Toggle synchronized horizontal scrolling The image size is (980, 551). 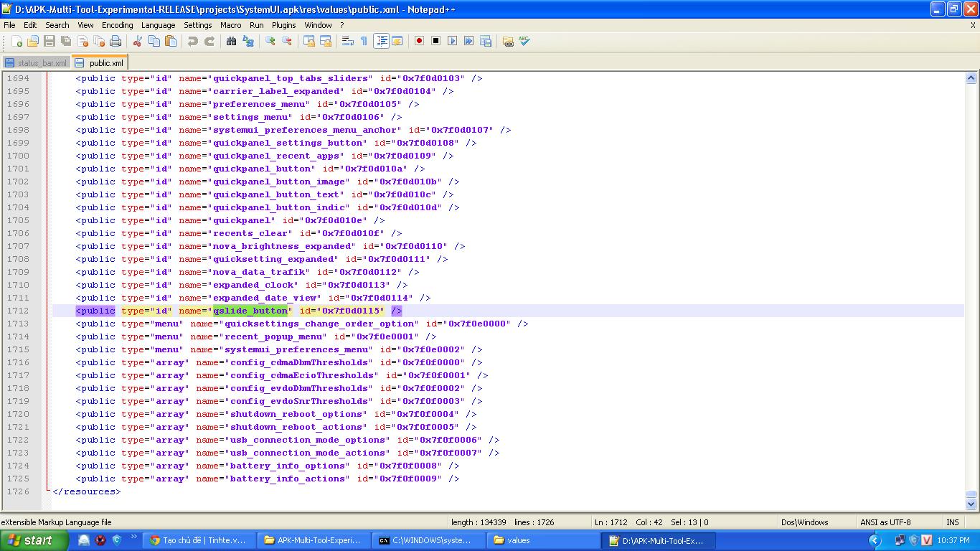pyautogui.click(x=326, y=42)
